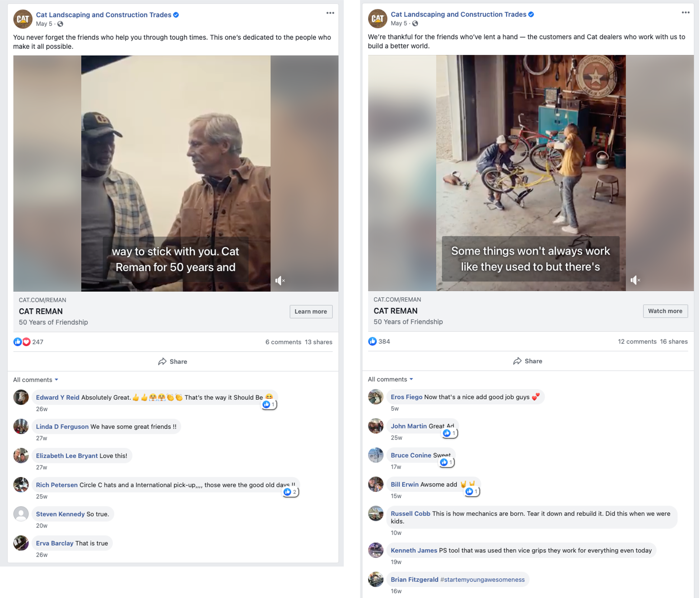This screenshot has width=700, height=598.
Task: Expand the All comments filter on left post
Action: coord(36,380)
